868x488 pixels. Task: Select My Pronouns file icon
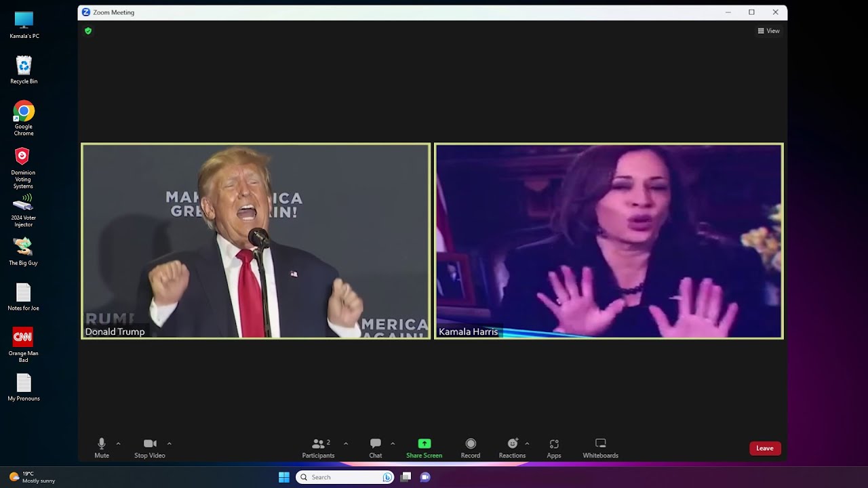pos(23,387)
